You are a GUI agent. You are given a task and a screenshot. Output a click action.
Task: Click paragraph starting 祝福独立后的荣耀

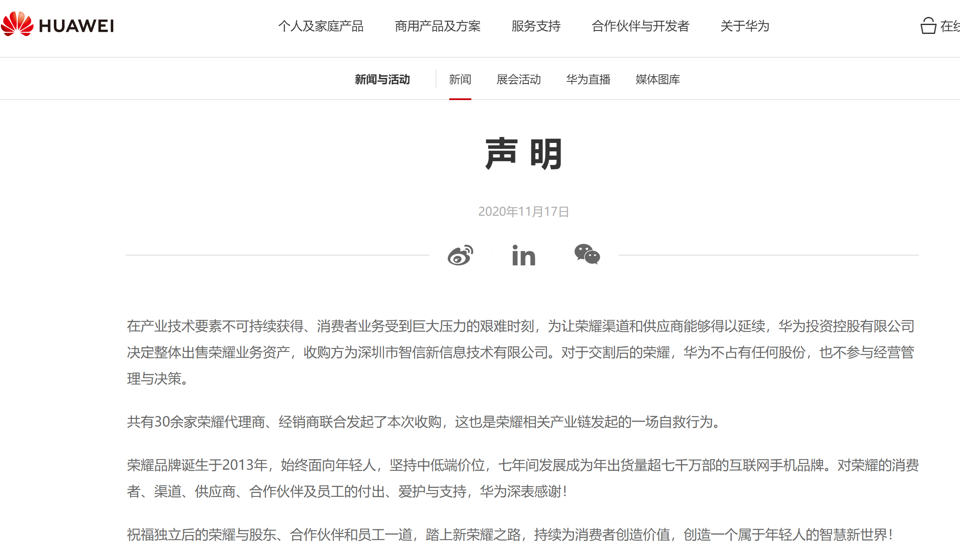[x=511, y=535]
